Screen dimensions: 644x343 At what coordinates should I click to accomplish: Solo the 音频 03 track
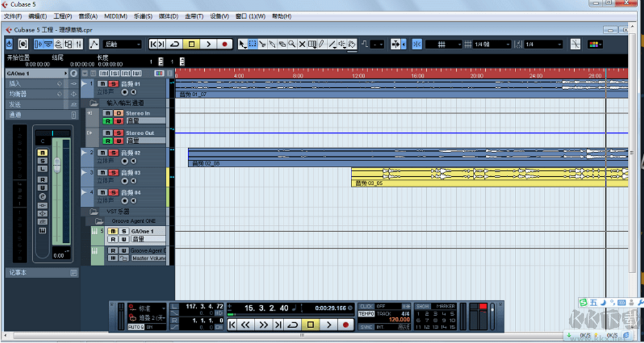coord(113,172)
